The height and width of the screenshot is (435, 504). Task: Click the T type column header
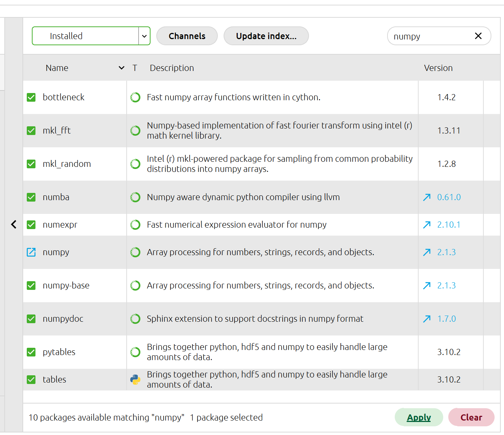[x=135, y=68]
